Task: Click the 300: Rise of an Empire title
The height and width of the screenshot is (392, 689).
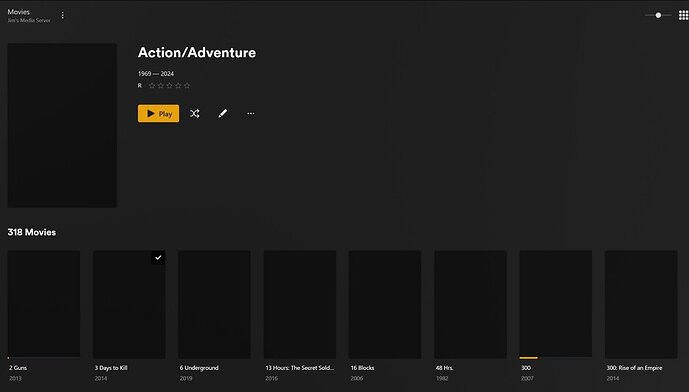Action: (x=635, y=368)
